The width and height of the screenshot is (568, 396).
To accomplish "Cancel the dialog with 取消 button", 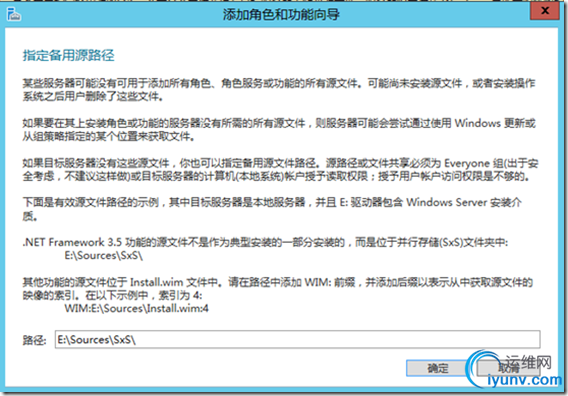I will [509, 368].
